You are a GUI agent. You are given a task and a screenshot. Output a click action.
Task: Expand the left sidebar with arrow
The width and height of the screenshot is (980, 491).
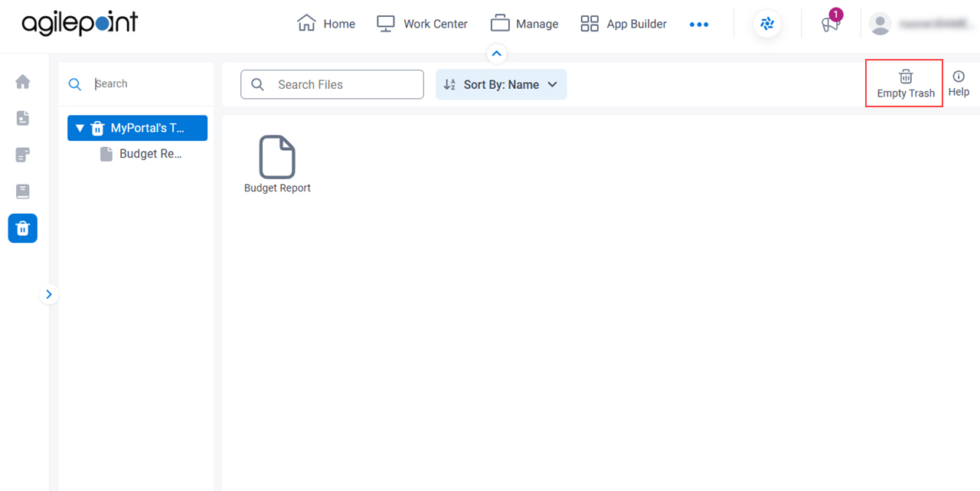[49, 294]
